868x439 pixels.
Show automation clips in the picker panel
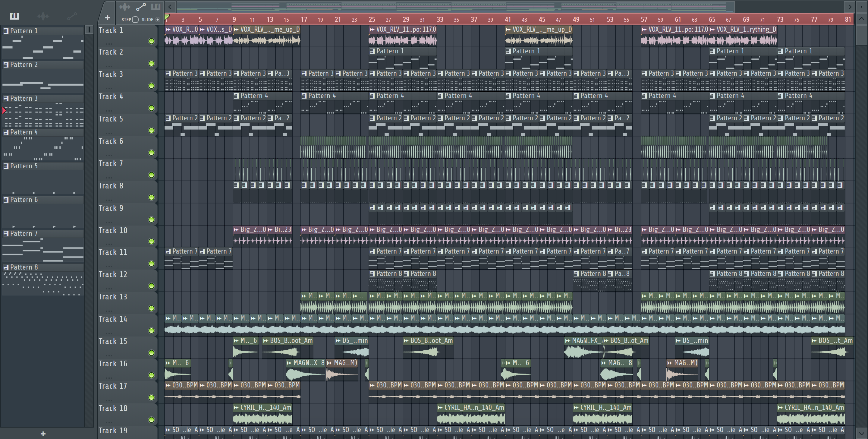[x=72, y=16]
